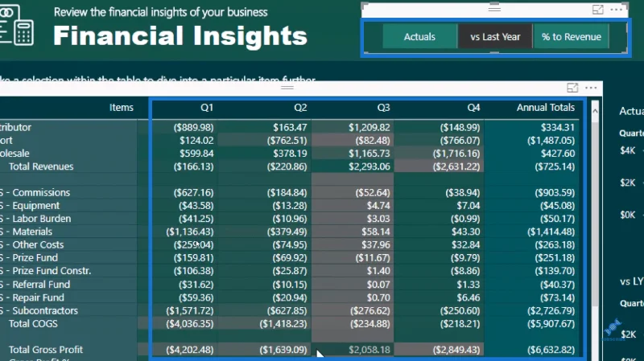Viewport: 644px width, 361px height.
Task: Select the Total Gross Profit row label
Action: pyautogui.click(x=46, y=350)
